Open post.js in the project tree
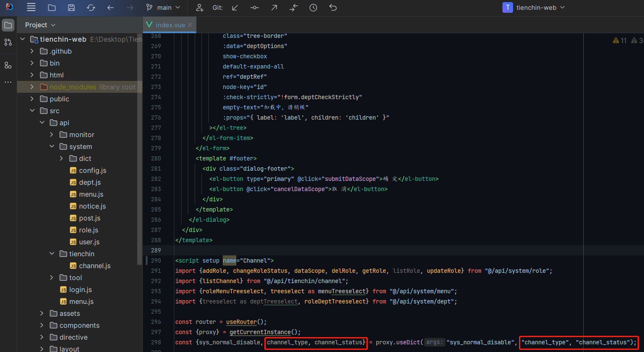 coord(85,218)
